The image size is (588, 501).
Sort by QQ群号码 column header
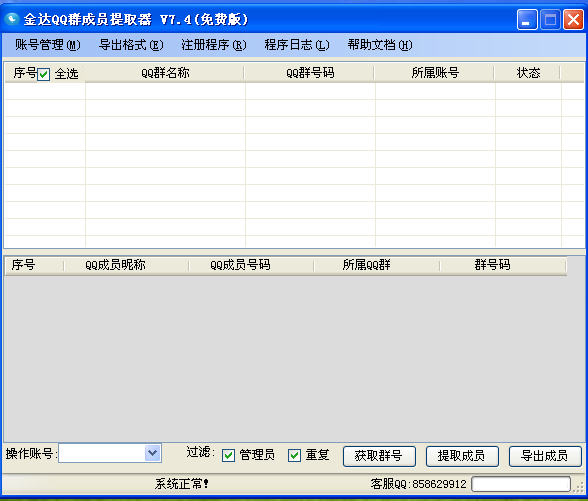[310, 73]
